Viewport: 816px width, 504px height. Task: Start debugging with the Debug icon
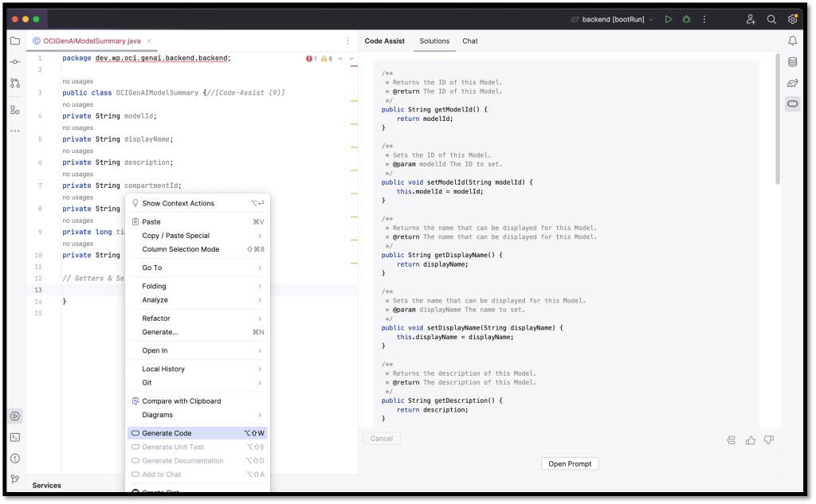tap(686, 19)
